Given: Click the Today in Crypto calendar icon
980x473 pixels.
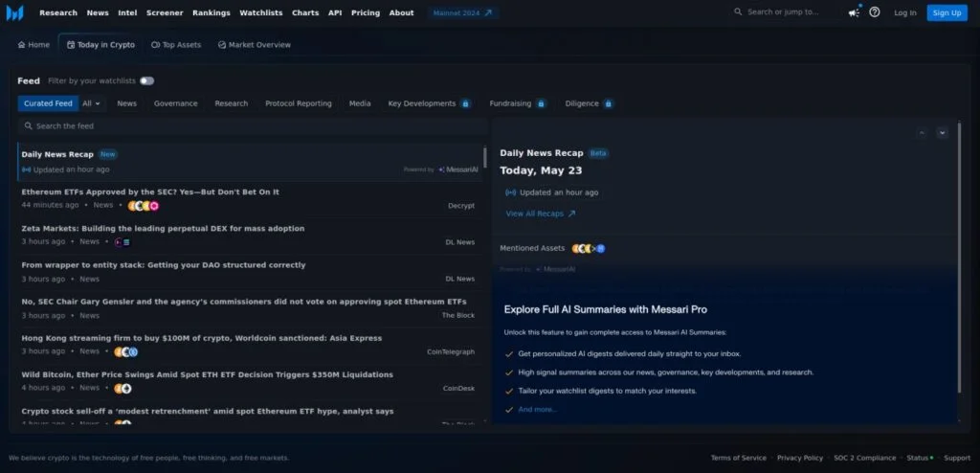Looking at the screenshot, I should coord(71,45).
